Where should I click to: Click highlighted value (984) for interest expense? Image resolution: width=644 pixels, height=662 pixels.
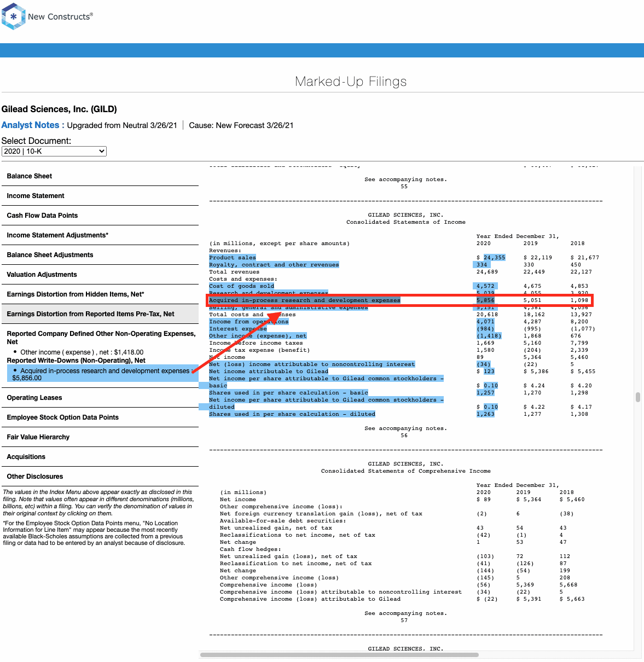click(485, 329)
